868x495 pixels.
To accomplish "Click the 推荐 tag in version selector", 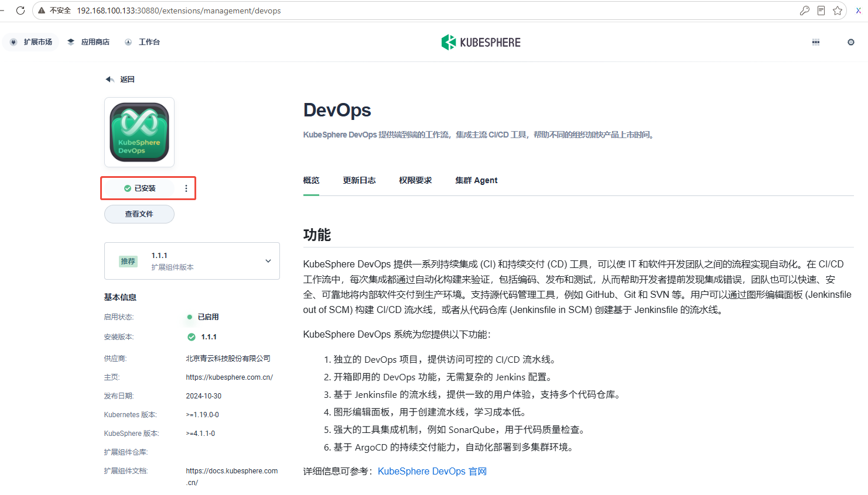I will coord(128,261).
